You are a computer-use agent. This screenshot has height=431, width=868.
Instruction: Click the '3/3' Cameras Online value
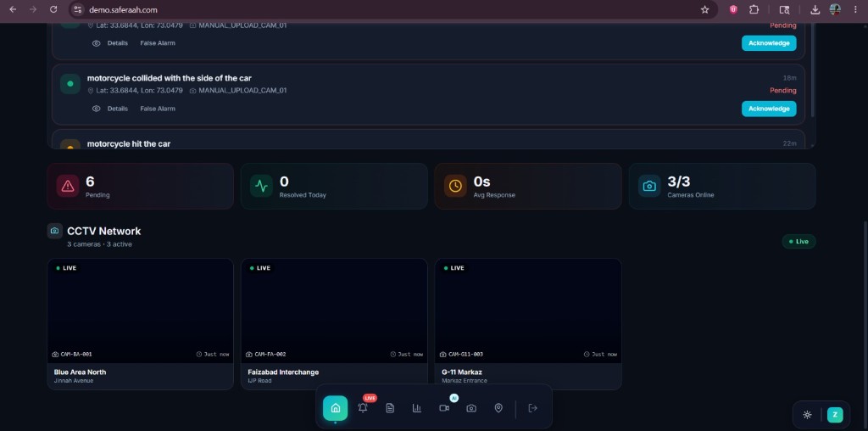click(679, 182)
